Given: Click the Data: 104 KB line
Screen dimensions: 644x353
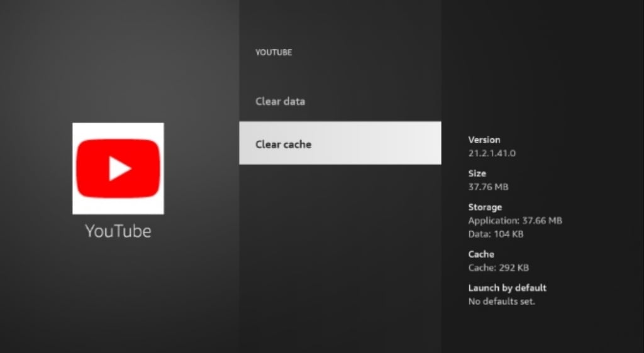Looking at the screenshot, I should 496,234.
